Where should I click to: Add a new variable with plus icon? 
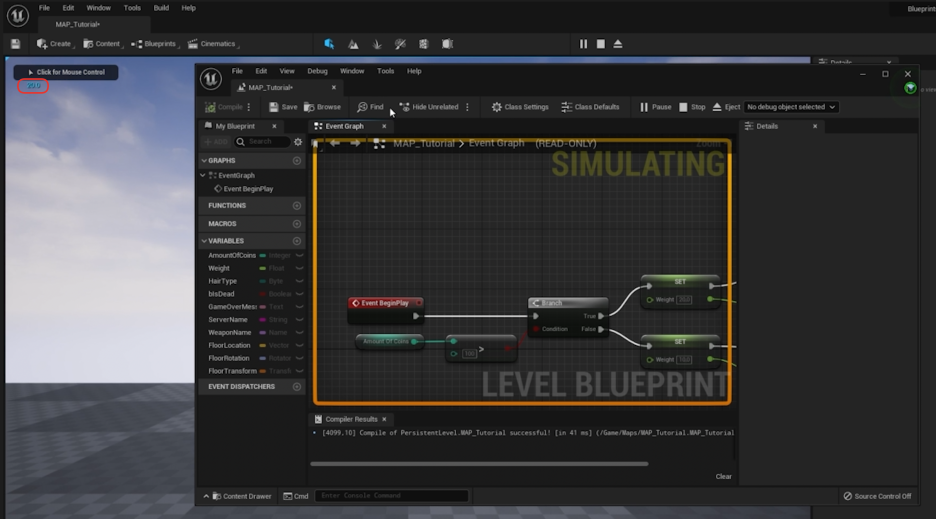point(297,241)
